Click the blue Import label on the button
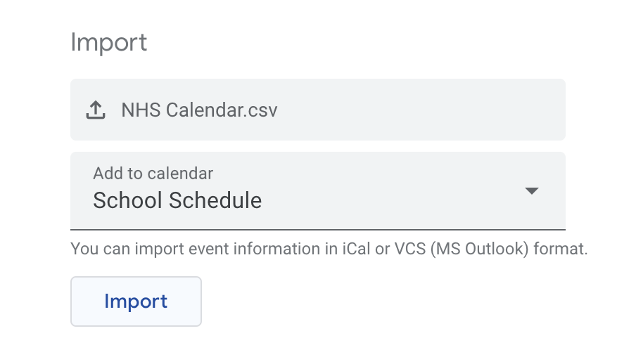Screen dimensions: 636x364 [x=136, y=301]
